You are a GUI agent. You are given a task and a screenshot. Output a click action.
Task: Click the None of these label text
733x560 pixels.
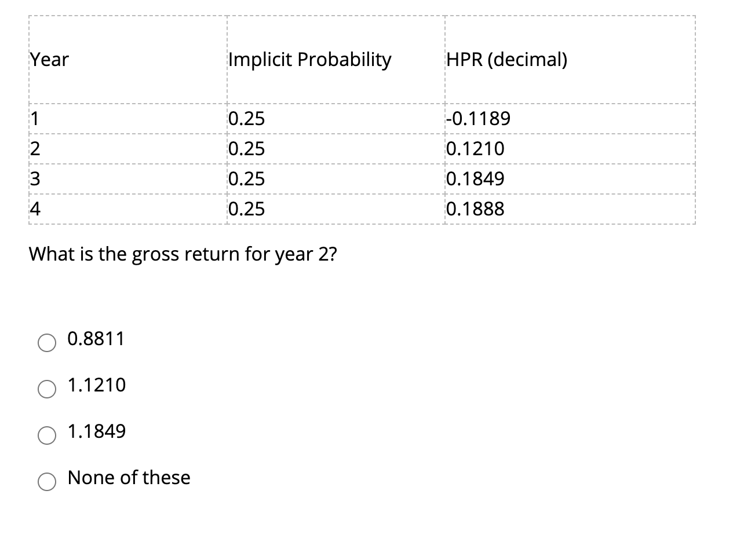click(x=129, y=478)
